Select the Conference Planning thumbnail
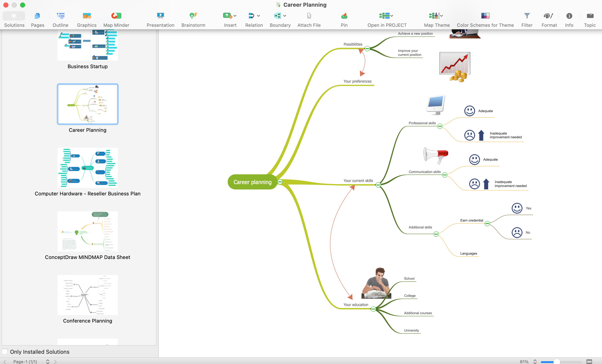 tap(87, 295)
